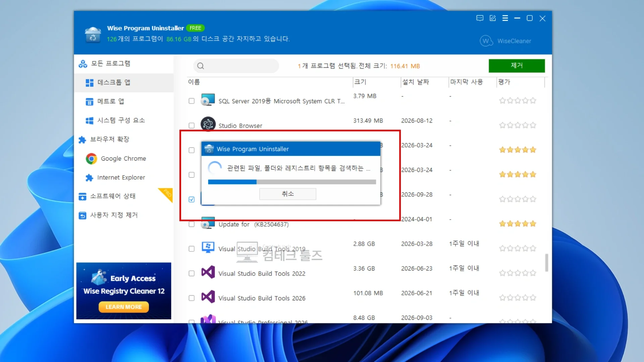The image size is (644, 362).
Task: Check the Studio Browser checkbox
Action: 192,126
